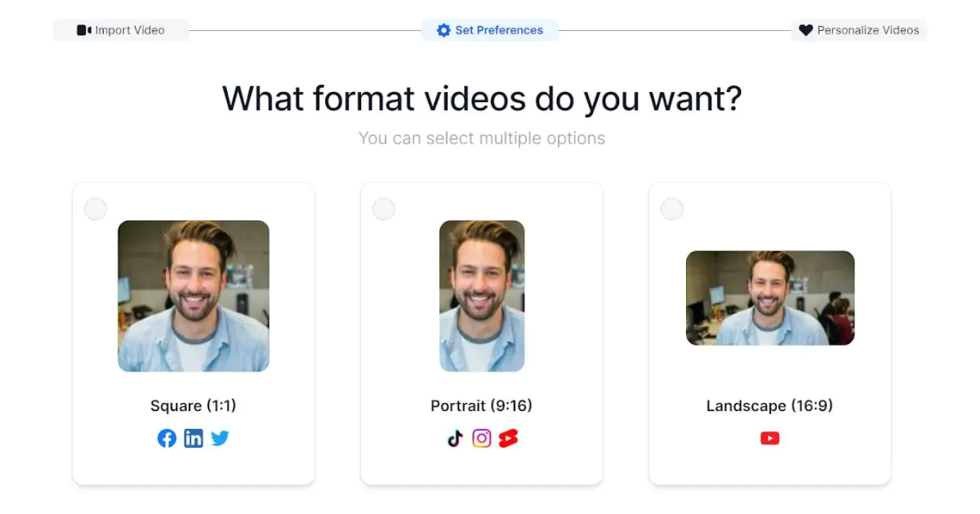The width and height of the screenshot is (980, 514).
Task: Click the heart icon beside Personalize Videos
Action: point(805,29)
